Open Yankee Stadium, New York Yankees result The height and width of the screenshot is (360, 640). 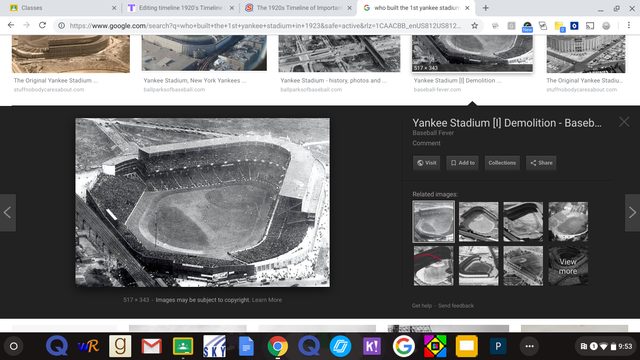point(204,53)
